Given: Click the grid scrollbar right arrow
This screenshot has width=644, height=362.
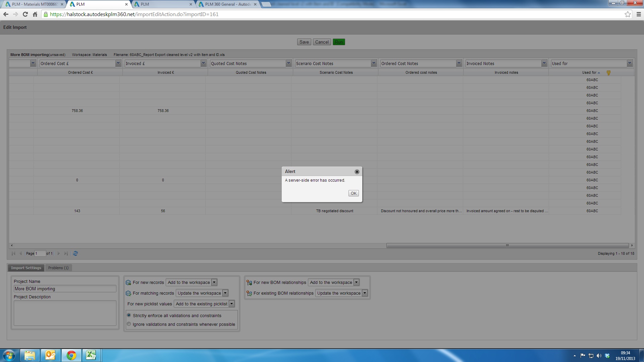Looking at the screenshot, I should 632,246.
